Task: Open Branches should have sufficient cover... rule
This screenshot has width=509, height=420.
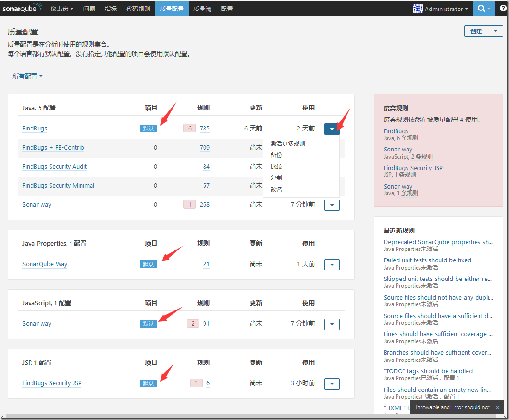Action: 437,353
